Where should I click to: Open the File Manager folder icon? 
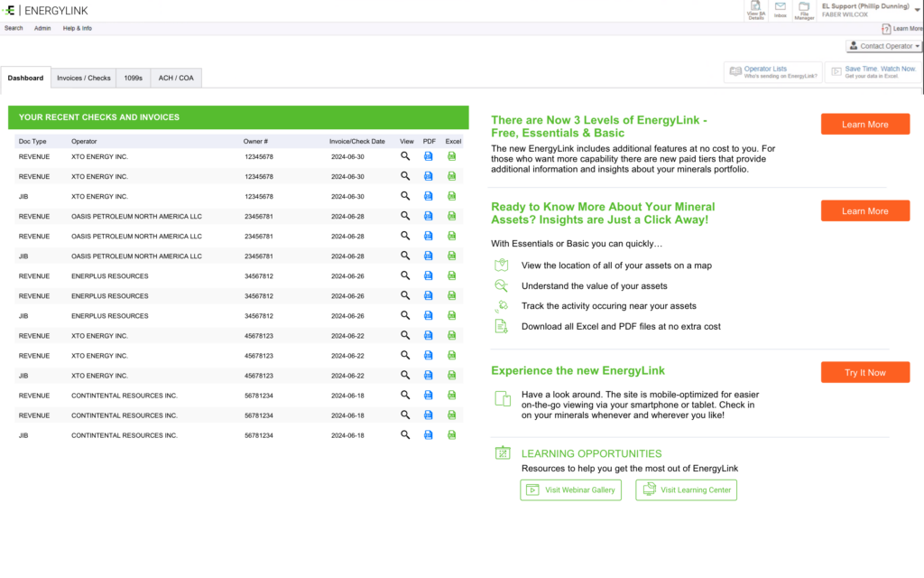804,11
